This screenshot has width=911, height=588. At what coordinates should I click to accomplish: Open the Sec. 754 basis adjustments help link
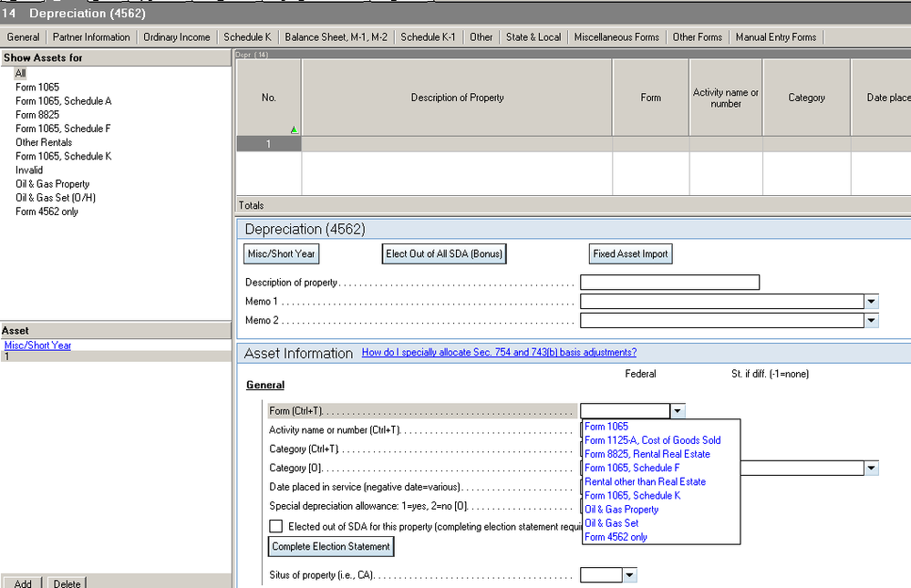(499, 352)
